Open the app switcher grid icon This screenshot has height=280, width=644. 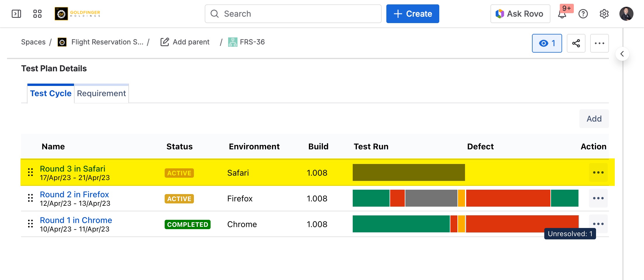pyautogui.click(x=37, y=14)
